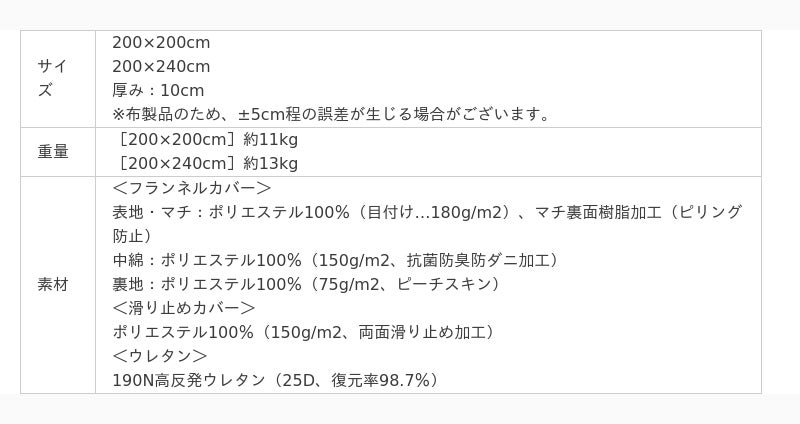The image size is (800, 424).
Task: Select the 200×200cm size line
Action: 161,43
